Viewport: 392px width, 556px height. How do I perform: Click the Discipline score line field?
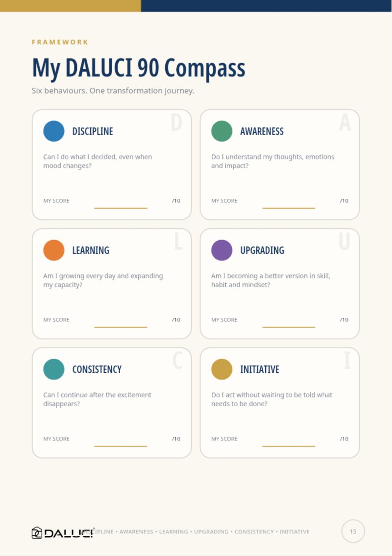[121, 208]
